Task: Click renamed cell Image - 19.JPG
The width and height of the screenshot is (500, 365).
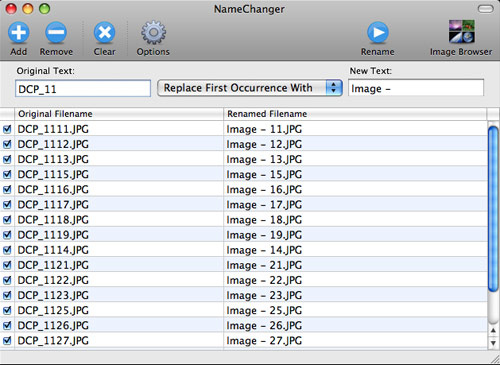Action: pos(264,235)
